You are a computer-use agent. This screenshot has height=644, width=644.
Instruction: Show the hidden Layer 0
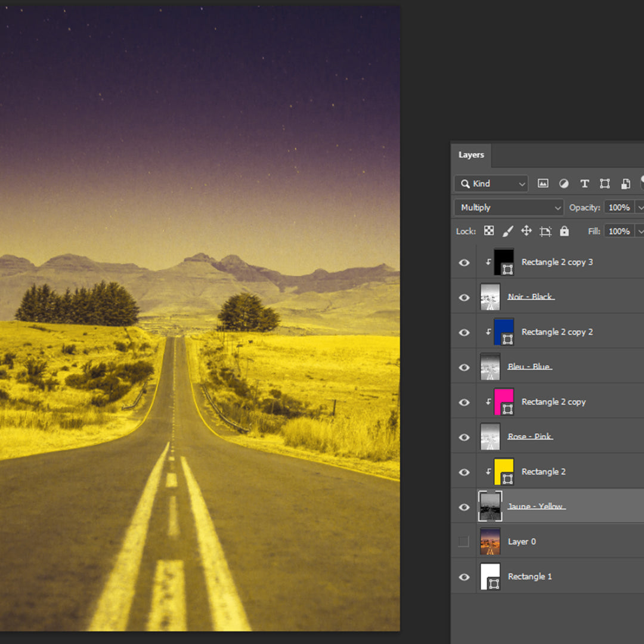(x=464, y=541)
